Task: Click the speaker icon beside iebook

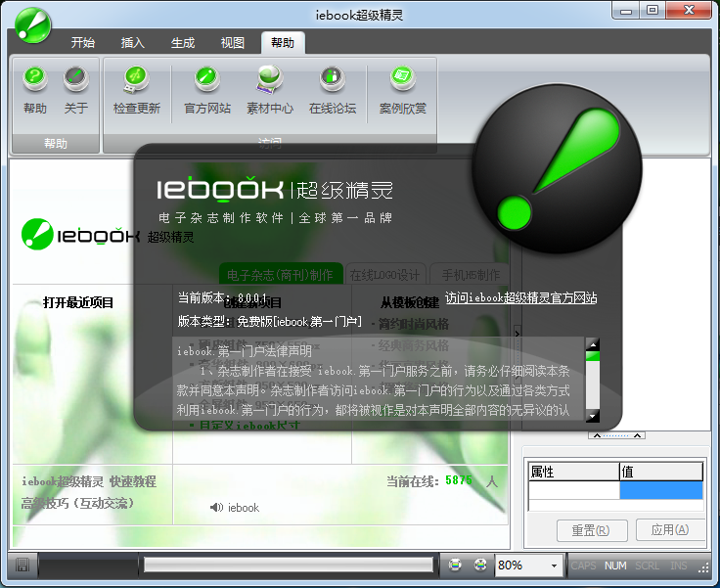Action: 216,507
